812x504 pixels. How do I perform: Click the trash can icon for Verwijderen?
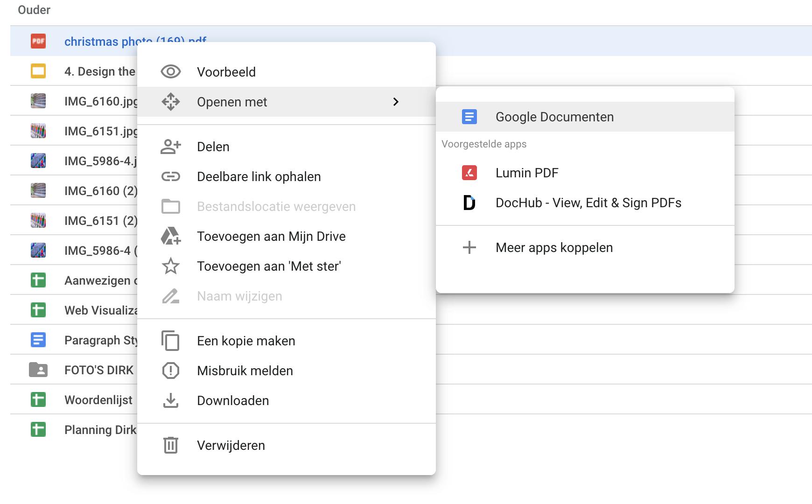tap(171, 445)
